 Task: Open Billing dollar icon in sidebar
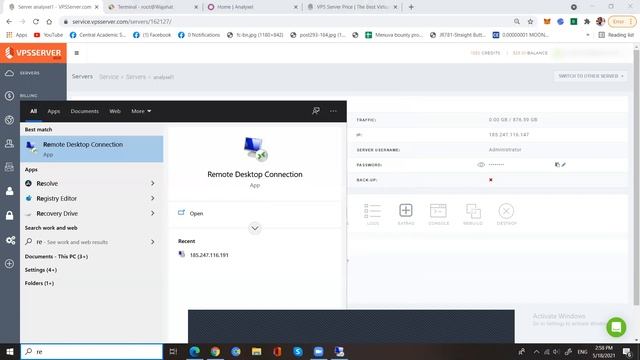click(x=9, y=96)
